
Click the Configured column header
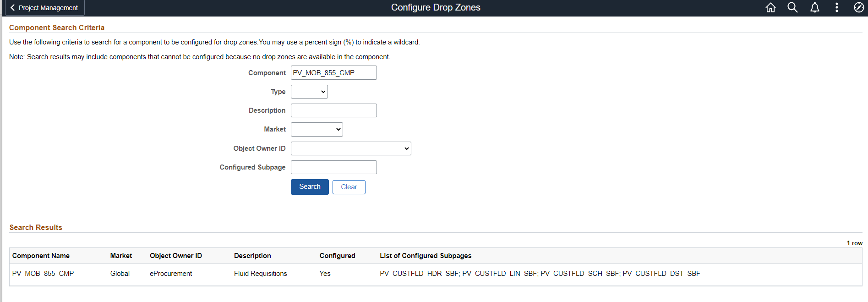coord(337,256)
